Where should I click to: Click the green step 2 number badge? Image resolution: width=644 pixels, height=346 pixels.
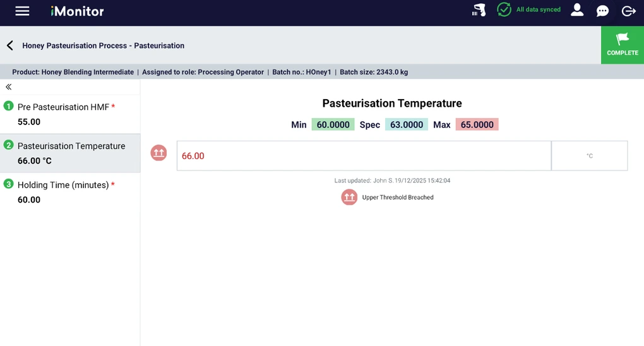9,145
